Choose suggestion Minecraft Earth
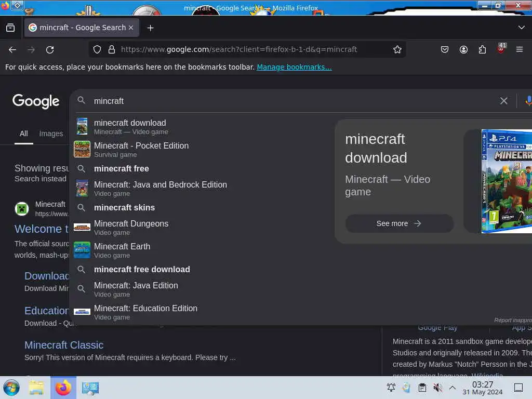Image resolution: width=532 pixels, height=399 pixels. pos(202,250)
